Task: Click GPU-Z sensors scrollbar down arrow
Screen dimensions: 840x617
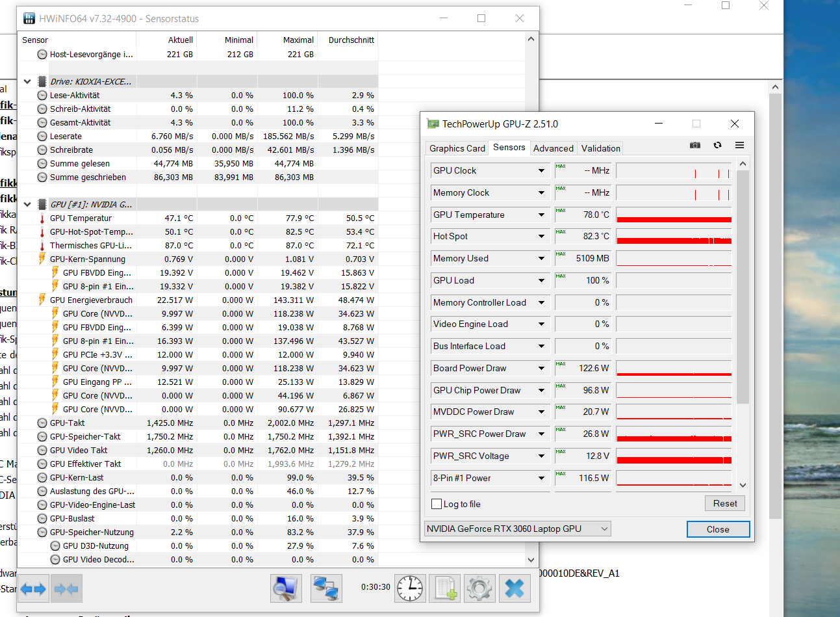Action: [743, 485]
